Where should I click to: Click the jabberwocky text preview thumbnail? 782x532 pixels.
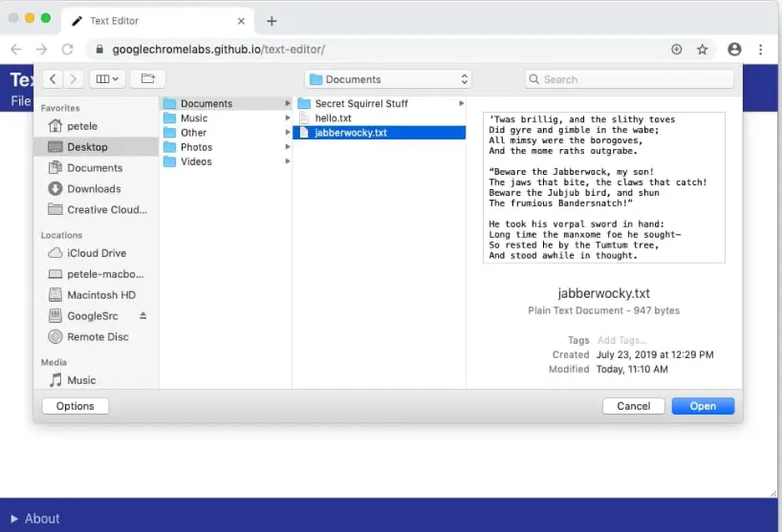tap(604, 187)
